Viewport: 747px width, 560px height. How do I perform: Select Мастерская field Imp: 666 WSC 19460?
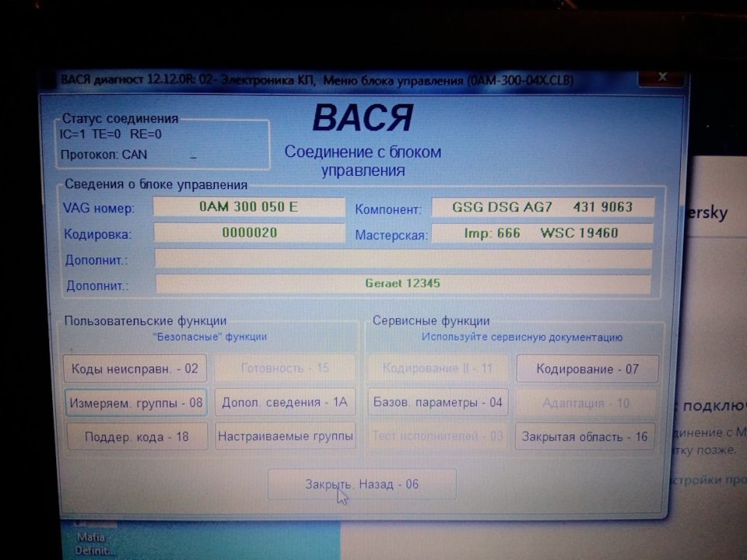tap(542, 233)
